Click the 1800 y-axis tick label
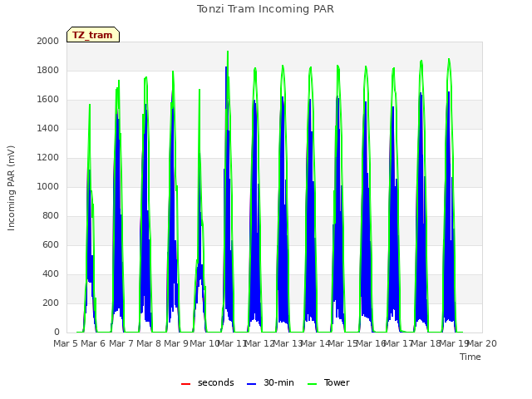The image size is (532, 399). click(x=48, y=70)
